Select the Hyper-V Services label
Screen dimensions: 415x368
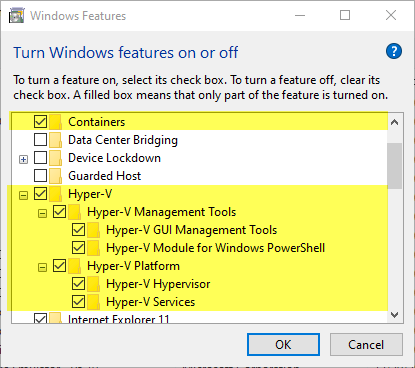(151, 302)
